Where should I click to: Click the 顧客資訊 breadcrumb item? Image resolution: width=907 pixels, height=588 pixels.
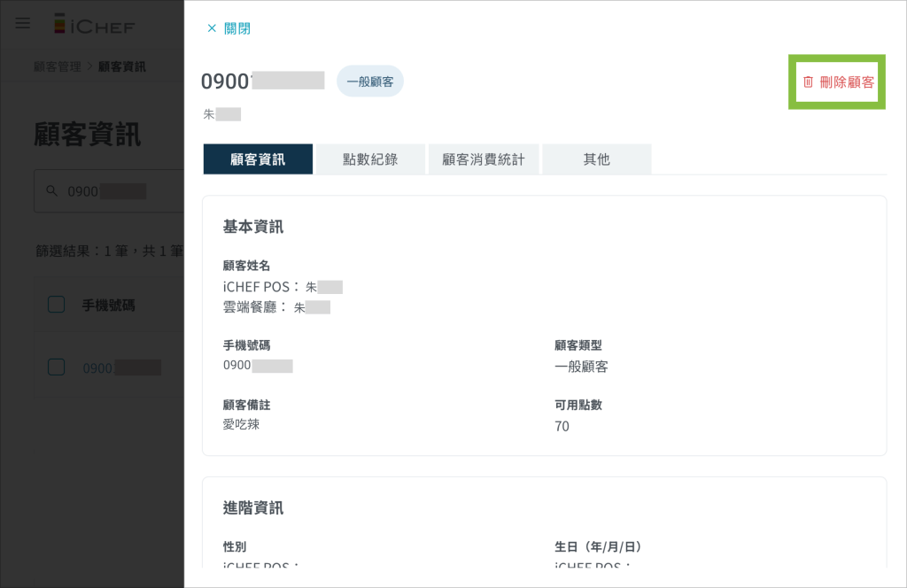point(122,66)
